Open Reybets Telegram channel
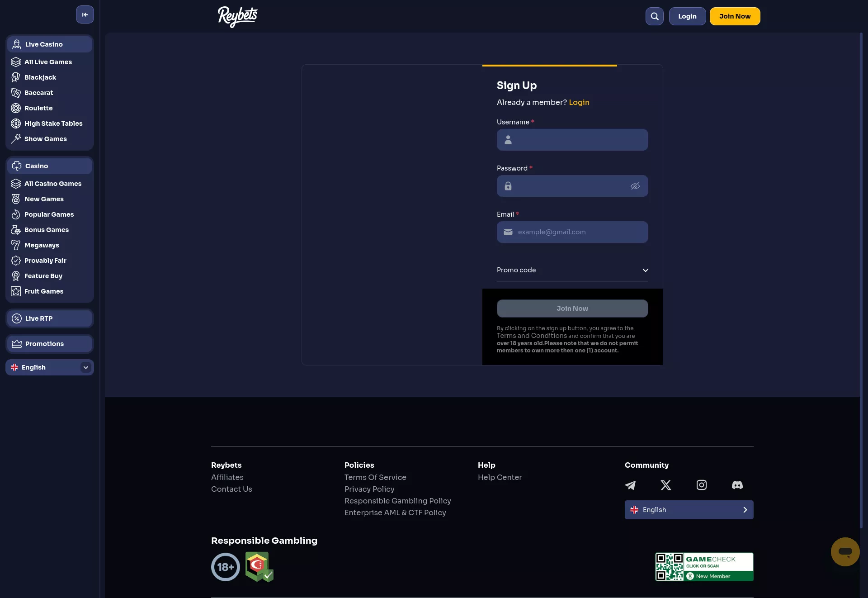The image size is (868, 598). 630,485
